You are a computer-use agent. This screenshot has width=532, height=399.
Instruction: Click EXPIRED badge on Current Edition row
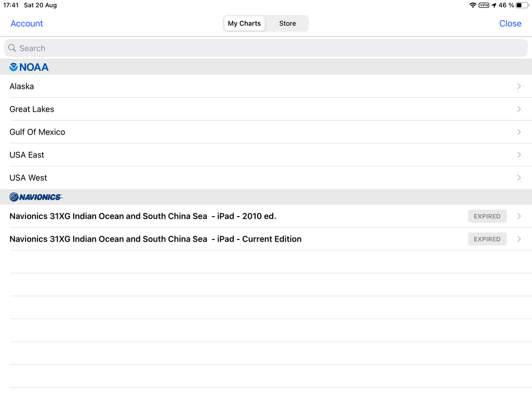[487, 239]
